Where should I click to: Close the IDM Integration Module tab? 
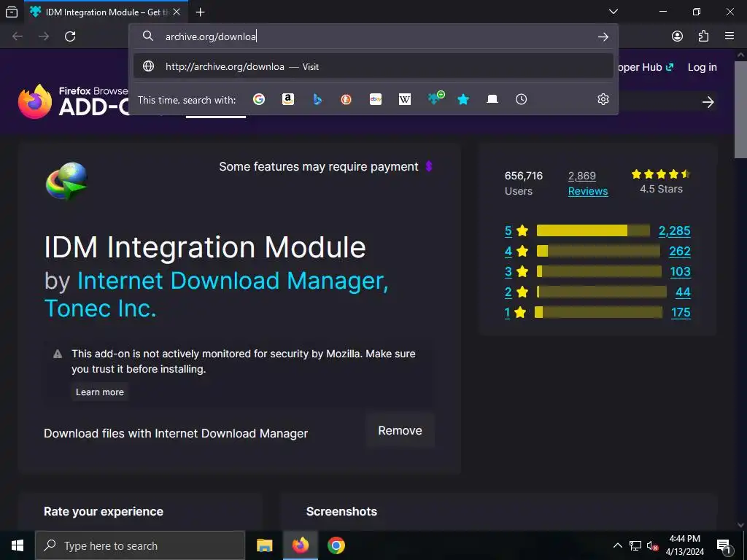pyautogui.click(x=177, y=12)
